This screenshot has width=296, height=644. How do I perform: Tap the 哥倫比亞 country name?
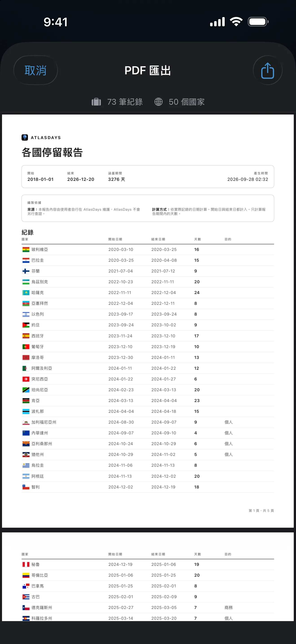[x=40, y=575]
